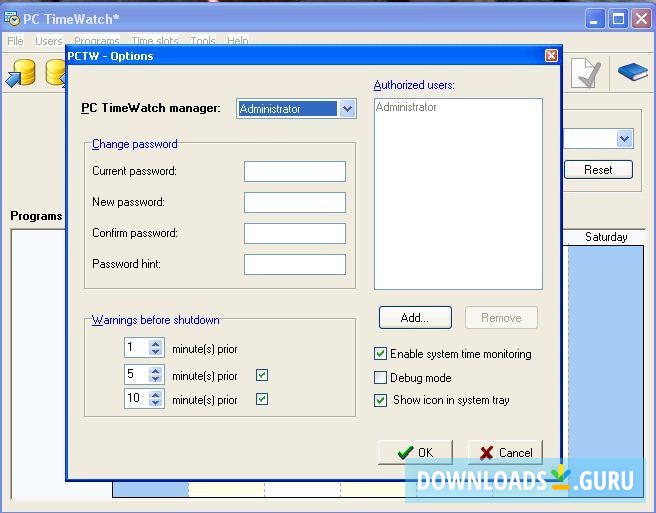
Task: Click the Current password field
Action: (295, 172)
